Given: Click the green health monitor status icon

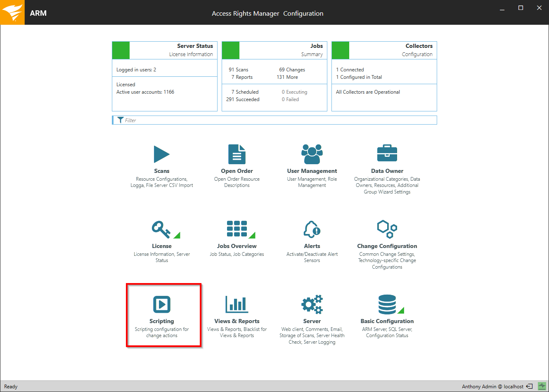Looking at the screenshot, I should (x=542, y=386).
